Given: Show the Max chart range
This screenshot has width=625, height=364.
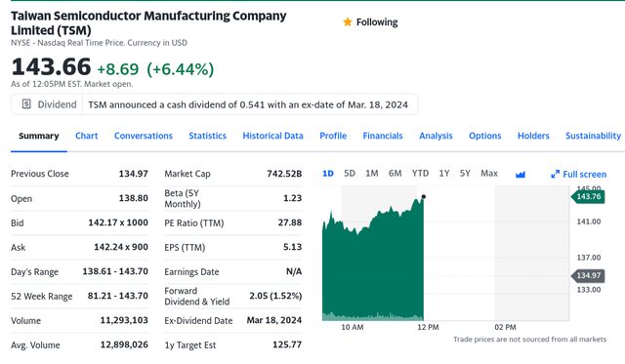Looking at the screenshot, I should click(489, 174).
